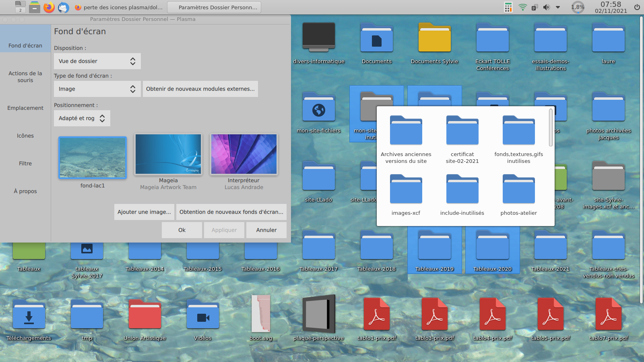Open Archives anciennes versions du site folder
The width and height of the screenshot is (644, 362).
pyautogui.click(x=406, y=130)
